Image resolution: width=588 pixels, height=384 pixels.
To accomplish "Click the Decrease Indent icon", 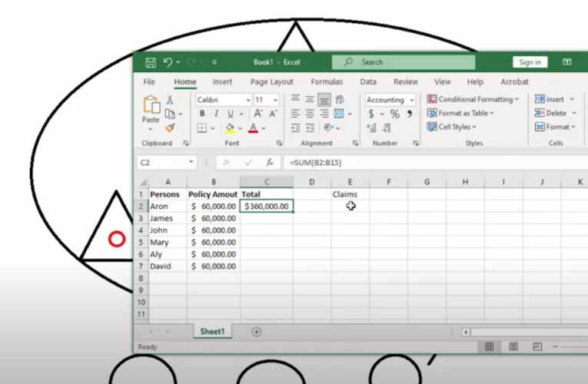I will (295, 128).
